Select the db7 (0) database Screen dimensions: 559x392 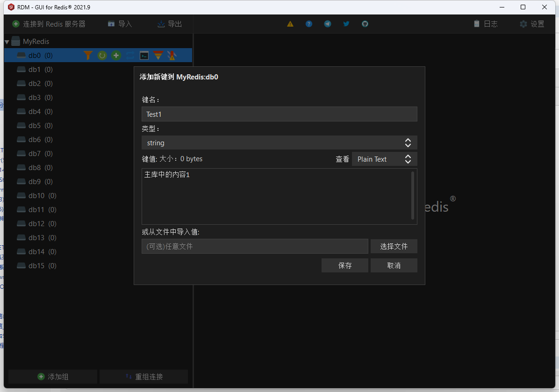(x=40, y=154)
